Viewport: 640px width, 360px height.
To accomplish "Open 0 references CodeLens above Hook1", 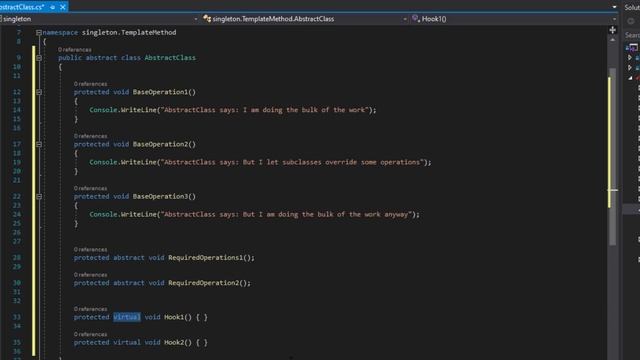I will pos(90,309).
